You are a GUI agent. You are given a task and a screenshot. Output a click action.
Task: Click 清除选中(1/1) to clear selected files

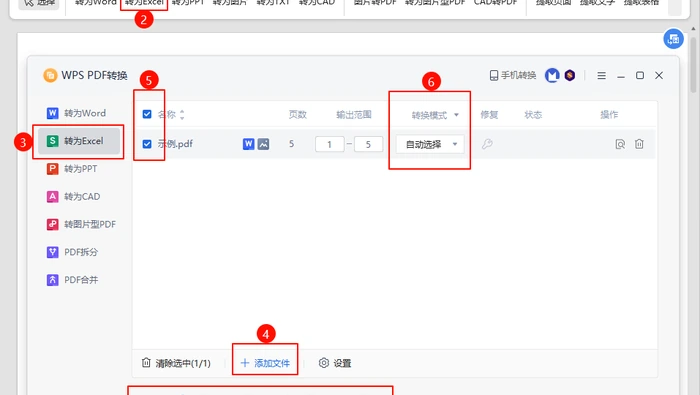point(176,363)
